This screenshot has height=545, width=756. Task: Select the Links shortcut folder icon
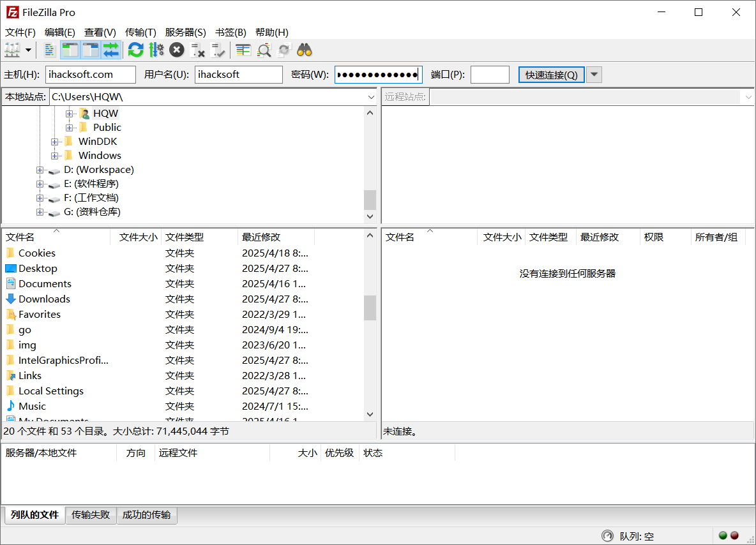coord(11,375)
